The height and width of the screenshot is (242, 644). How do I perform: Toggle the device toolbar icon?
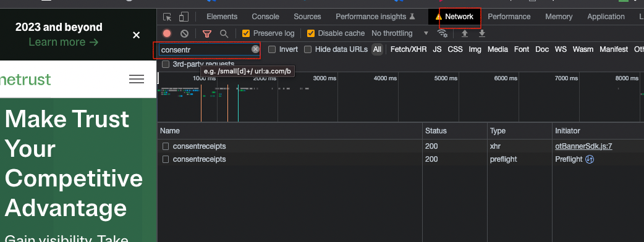click(184, 17)
